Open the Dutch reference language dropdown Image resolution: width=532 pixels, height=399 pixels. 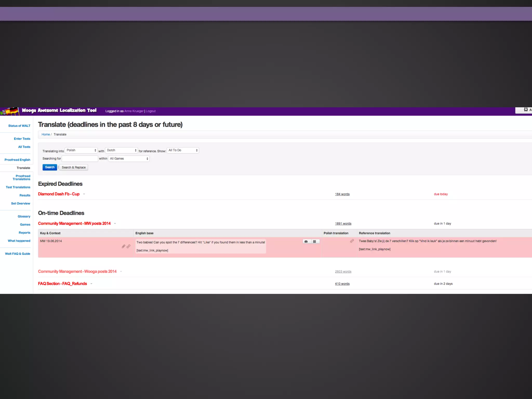pyautogui.click(x=121, y=150)
